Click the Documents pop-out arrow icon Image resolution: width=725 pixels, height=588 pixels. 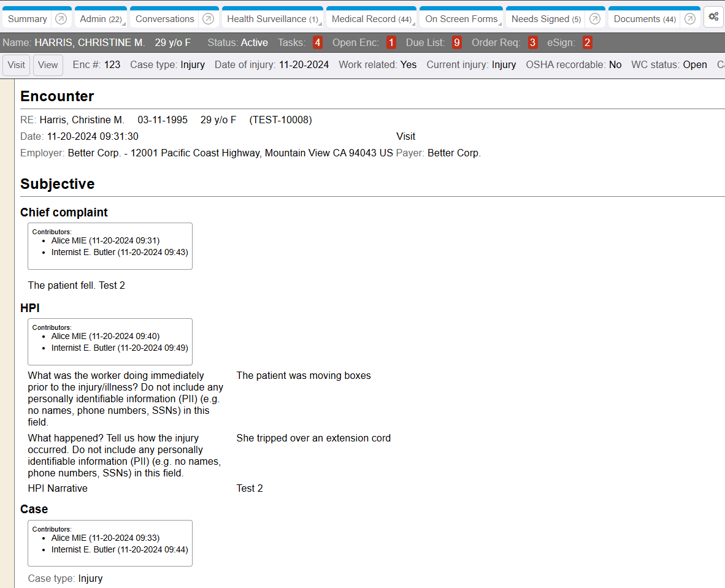[690, 19]
